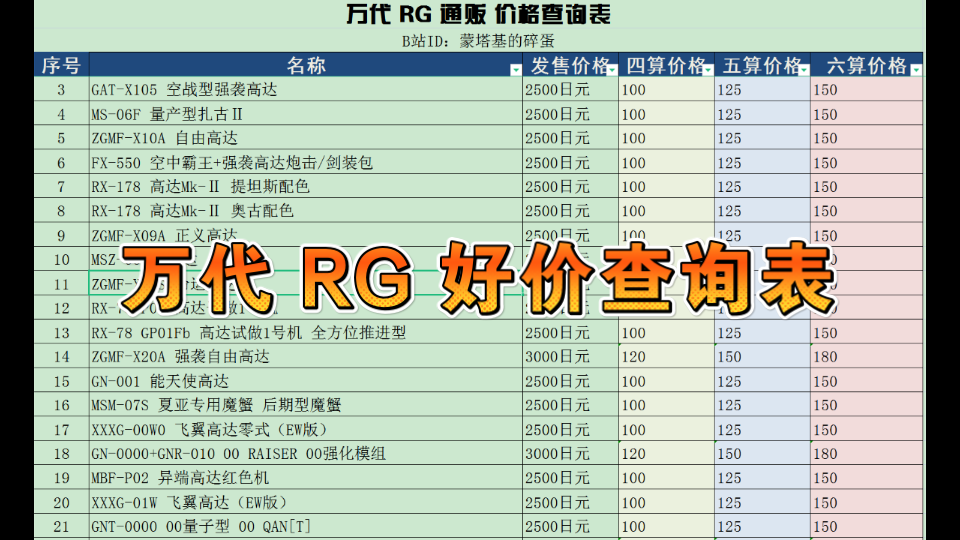Select cell GAT-X105 空战型强袭高达

(306, 89)
